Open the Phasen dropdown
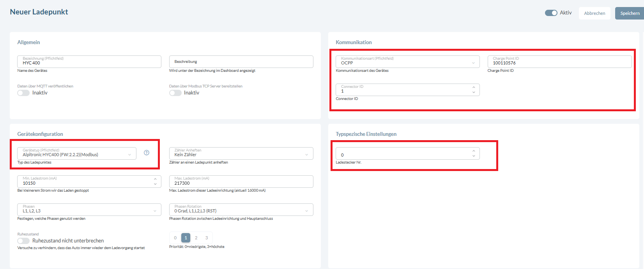644x269 pixels. (x=89, y=210)
